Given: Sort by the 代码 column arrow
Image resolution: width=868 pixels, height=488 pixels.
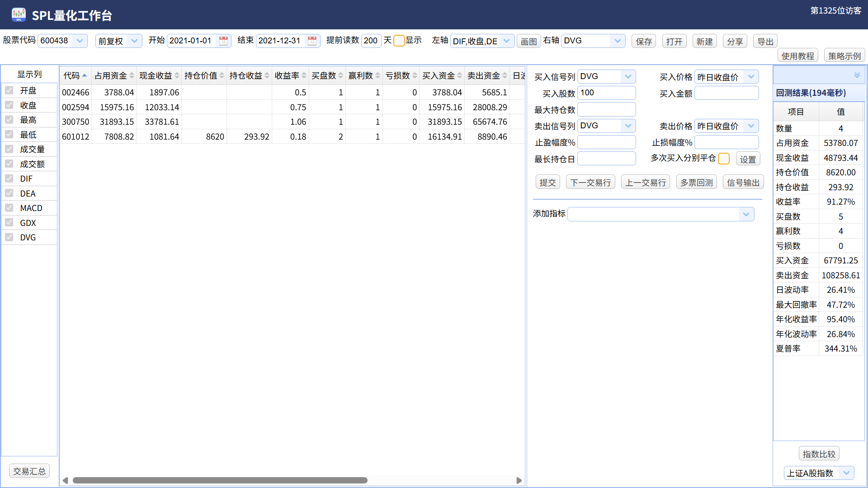Looking at the screenshot, I should pyautogui.click(x=85, y=75).
